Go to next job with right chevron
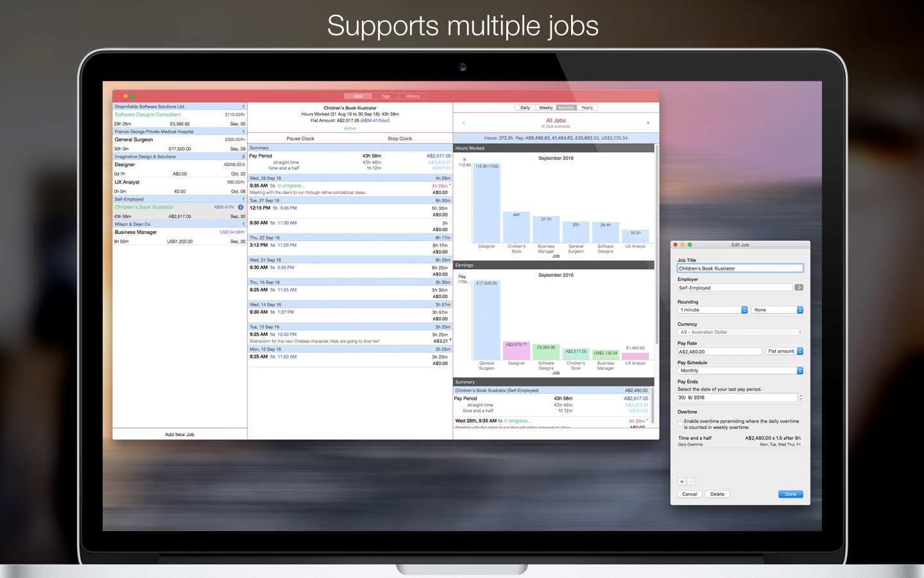Screen dimensions: 924x578 tap(648, 123)
